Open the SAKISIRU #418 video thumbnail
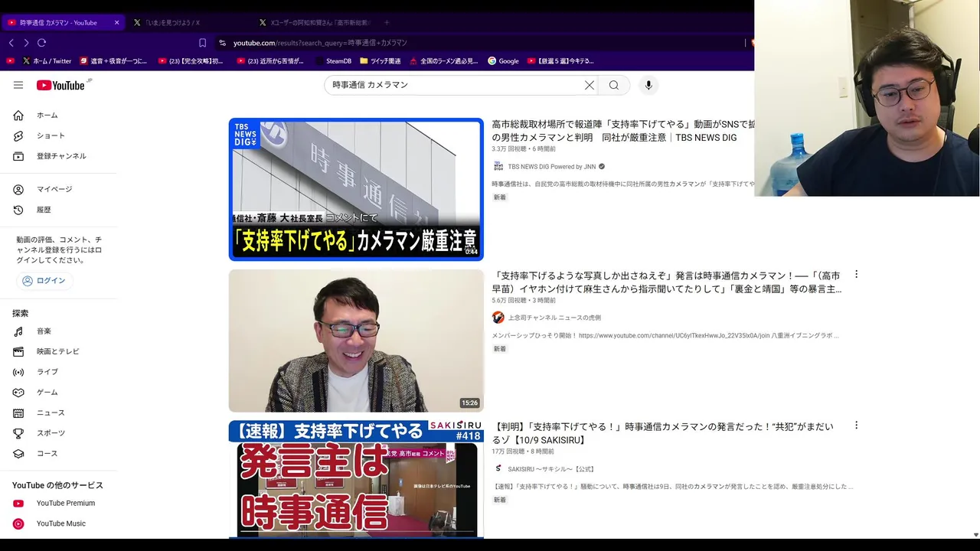Viewport: 980px width, 551px height. coord(356,479)
